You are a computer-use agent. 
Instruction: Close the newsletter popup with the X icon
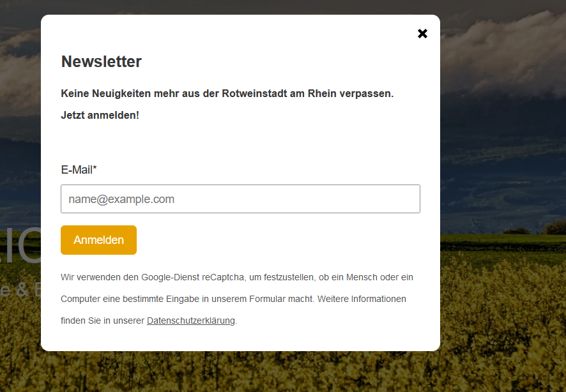tap(422, 34)
